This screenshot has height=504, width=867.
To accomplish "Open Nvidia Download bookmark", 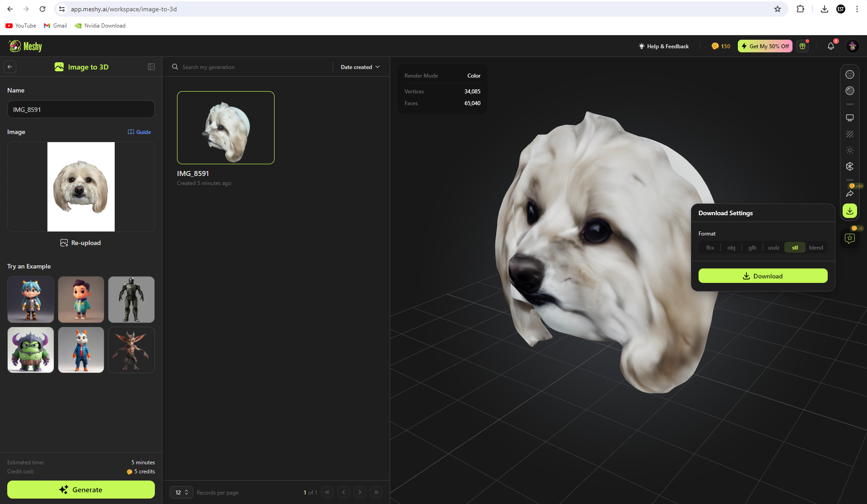I will (100, 26).
